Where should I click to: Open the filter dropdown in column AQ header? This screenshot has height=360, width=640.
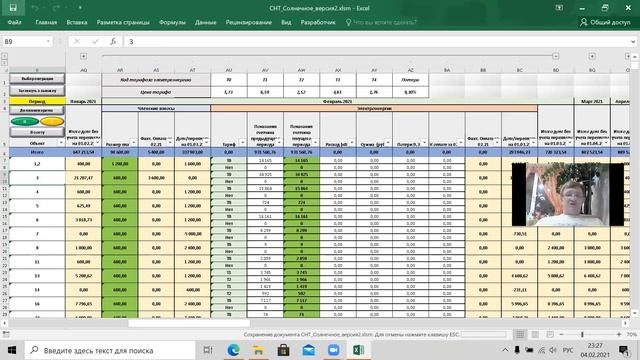[x=97, y=142]
